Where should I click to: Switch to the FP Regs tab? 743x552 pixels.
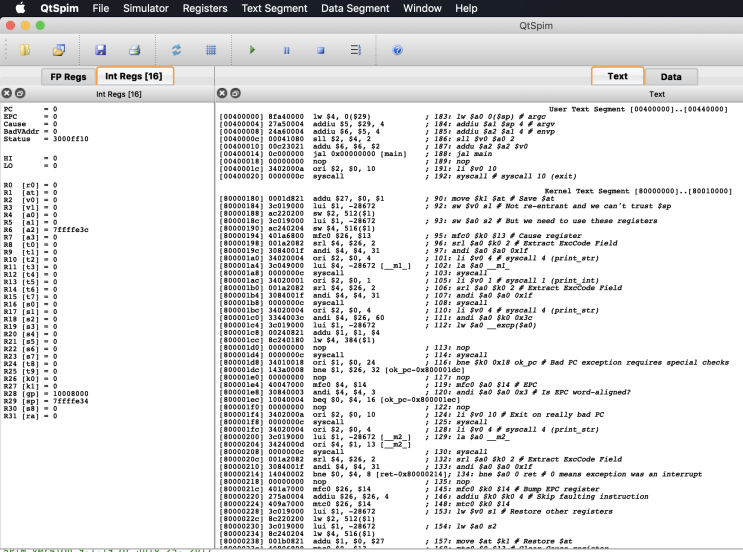67,76
